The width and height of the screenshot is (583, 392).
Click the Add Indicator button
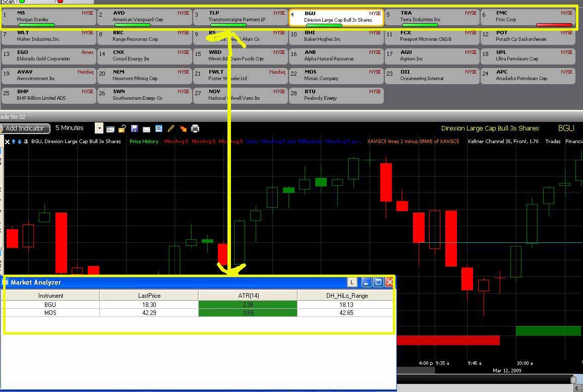(x=25, y=128)
